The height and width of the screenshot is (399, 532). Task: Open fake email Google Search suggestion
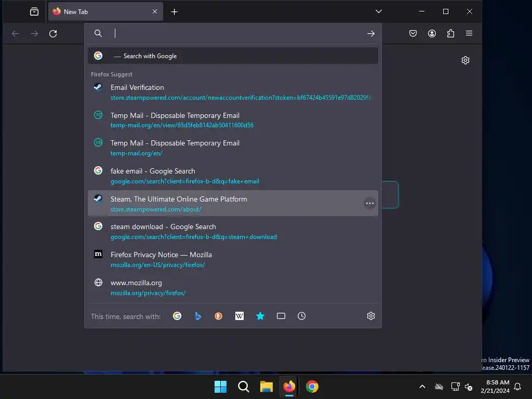point(233,176)
